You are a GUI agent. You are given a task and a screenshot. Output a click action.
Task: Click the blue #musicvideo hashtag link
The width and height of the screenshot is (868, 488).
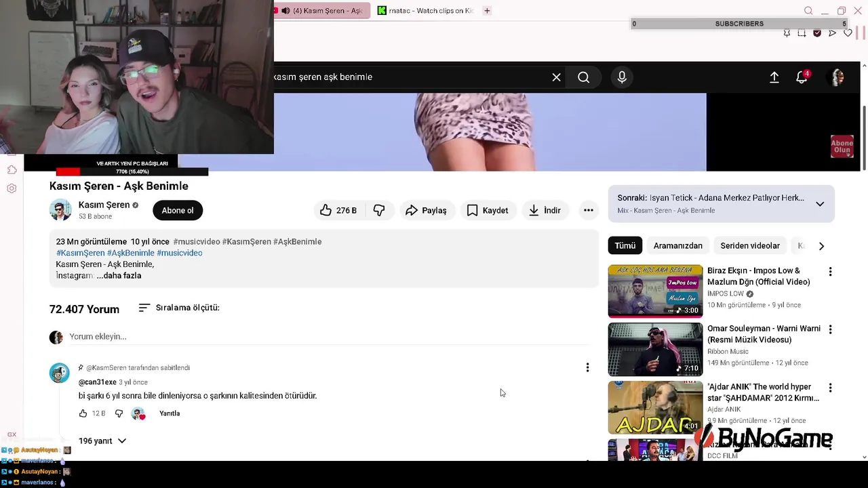point(180,253)
